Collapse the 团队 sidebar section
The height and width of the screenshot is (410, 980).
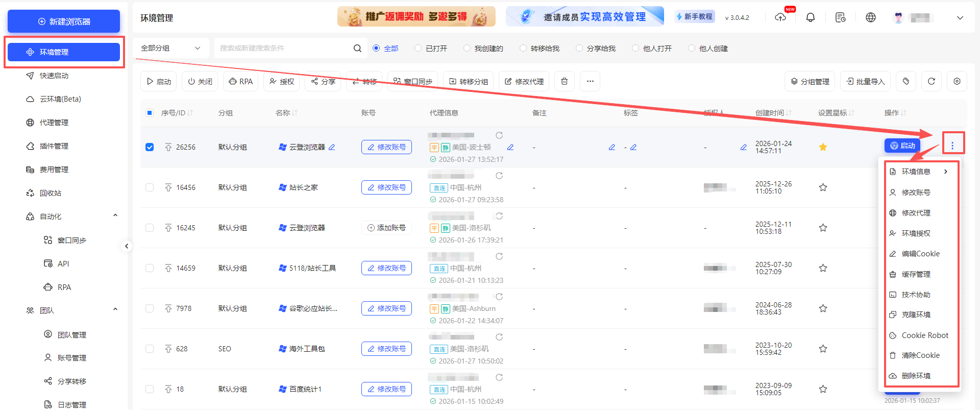click(115, 310)
